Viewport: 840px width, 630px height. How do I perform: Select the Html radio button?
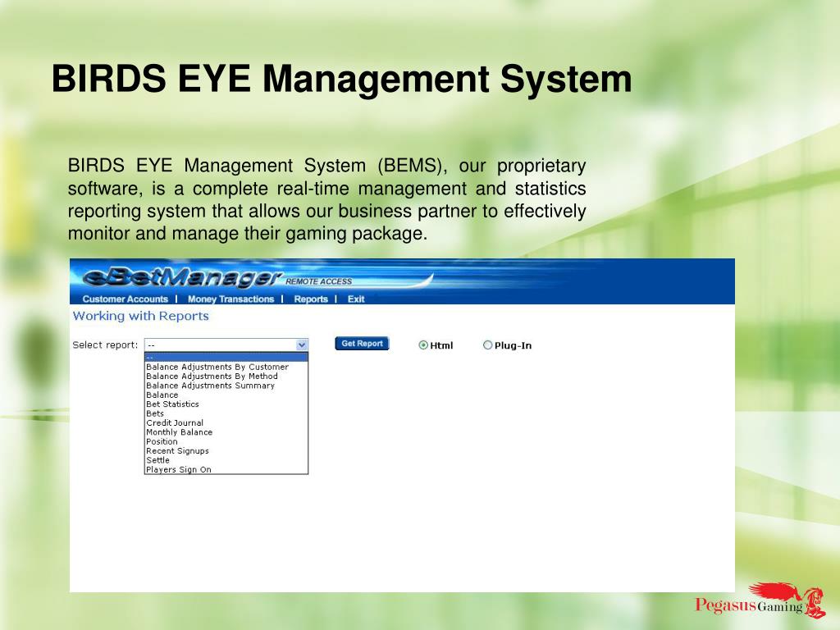[423, 345]
